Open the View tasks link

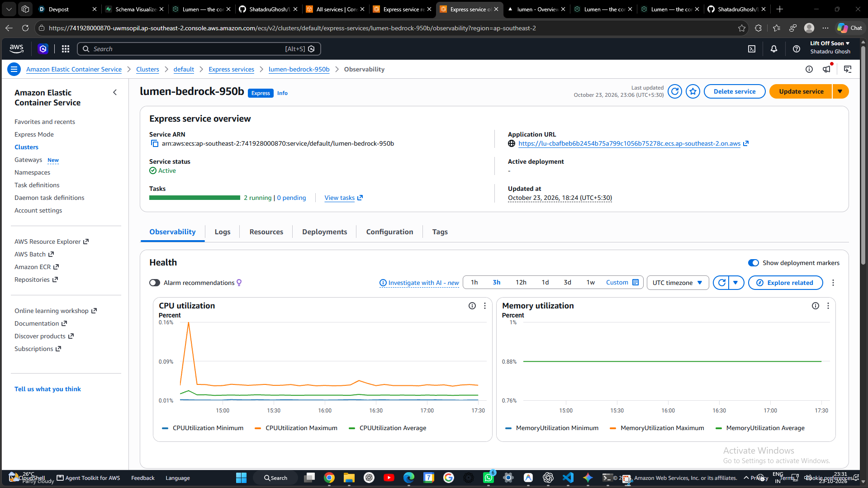tap(344, 198)
